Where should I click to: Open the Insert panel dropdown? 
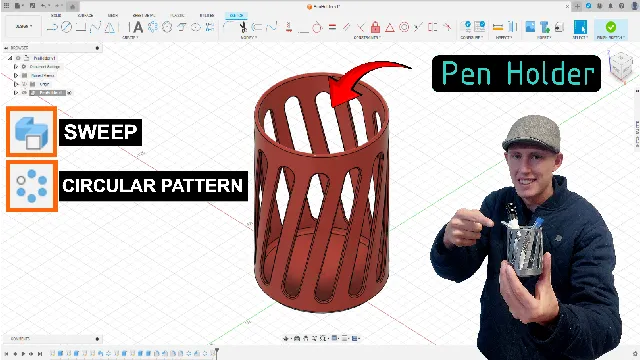[544, 38]
